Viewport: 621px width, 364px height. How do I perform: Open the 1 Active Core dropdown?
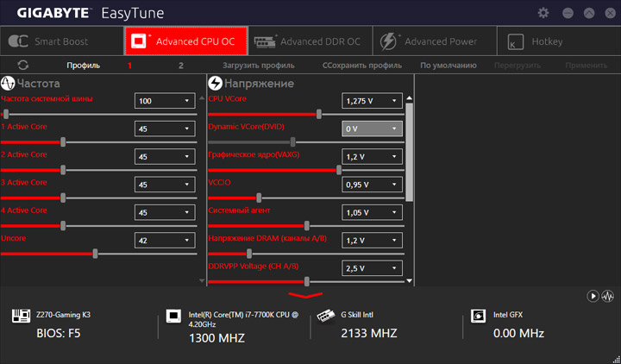pos(165,129)
